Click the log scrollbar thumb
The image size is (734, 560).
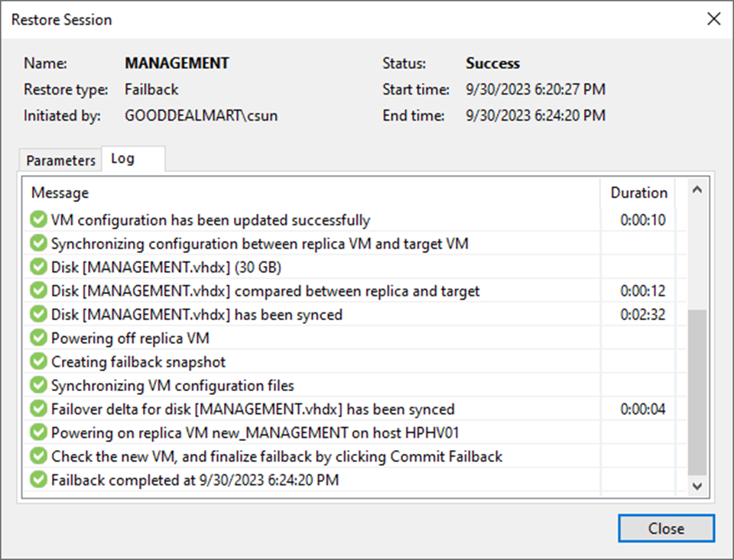click(x=697, y=391)
